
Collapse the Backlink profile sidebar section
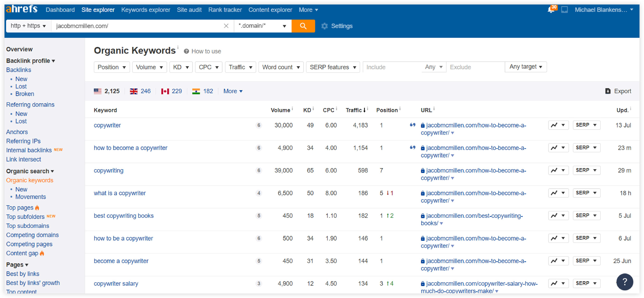coord(30,61)
